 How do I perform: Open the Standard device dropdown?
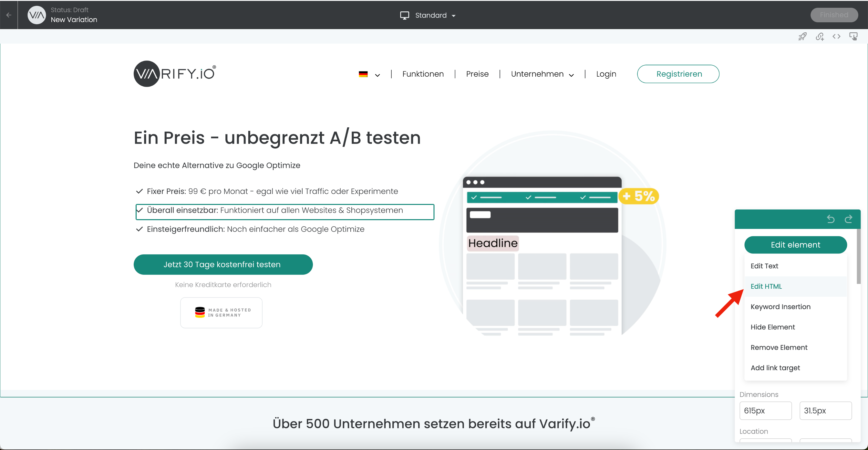428,16
